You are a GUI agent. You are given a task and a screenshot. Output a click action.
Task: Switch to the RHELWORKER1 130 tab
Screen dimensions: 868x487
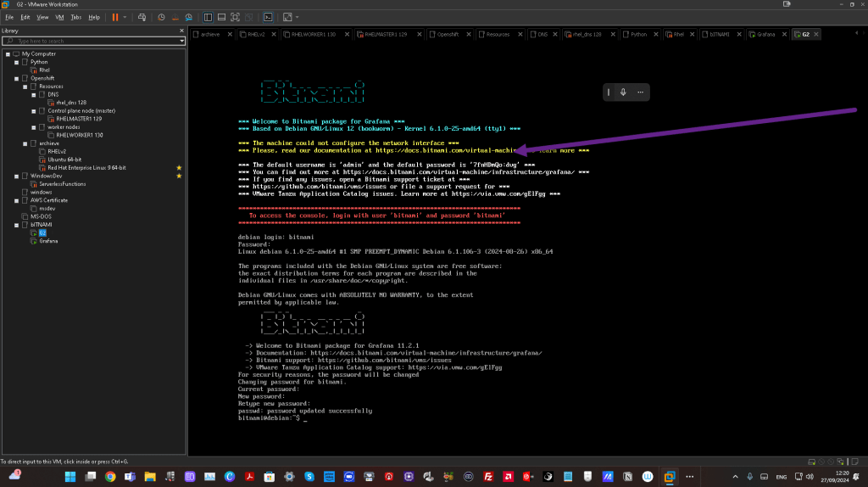tap(314, 34)
